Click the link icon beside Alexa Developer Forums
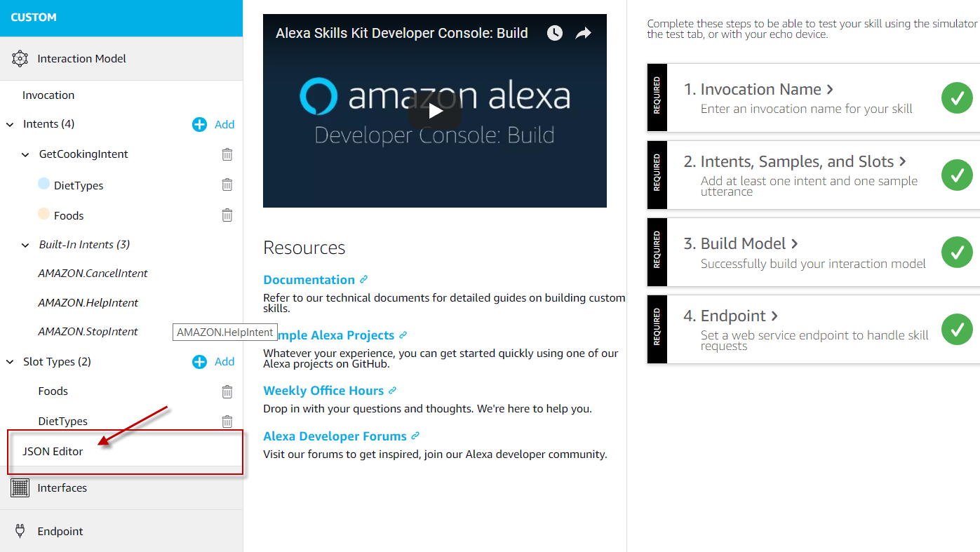The image size is (980, 552). point(415,436)
